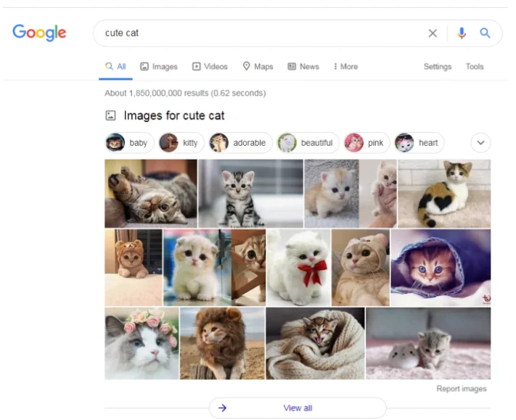Choose the pink filter chip
The image size is (516, 420).
tap(366, 143)
